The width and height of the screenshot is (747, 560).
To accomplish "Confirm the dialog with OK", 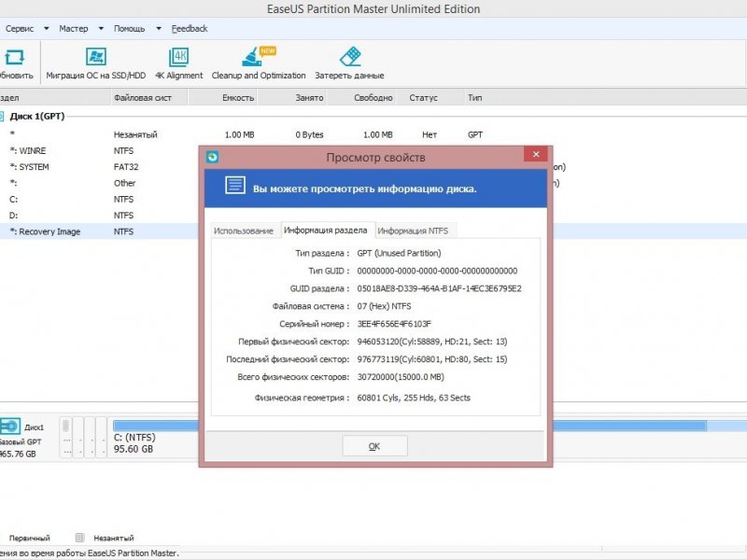I will point(374,446).
